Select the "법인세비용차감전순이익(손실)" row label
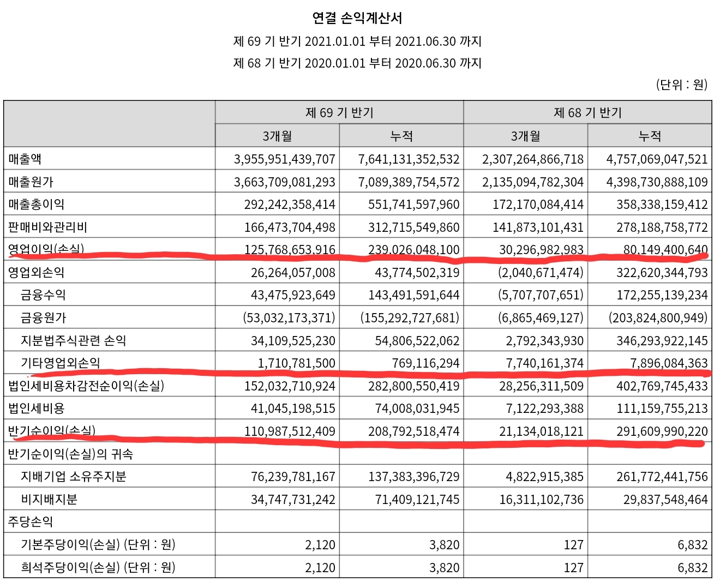 click(86, 386)
